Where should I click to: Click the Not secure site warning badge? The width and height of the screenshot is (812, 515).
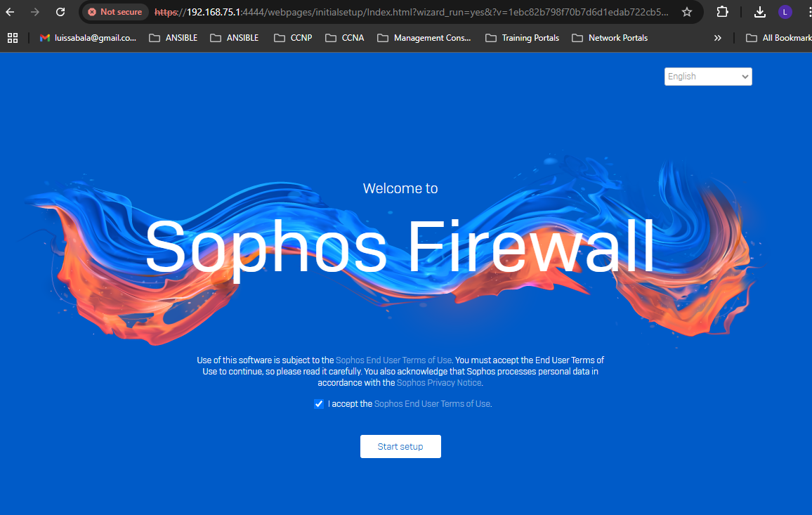[x=115, y=12]
